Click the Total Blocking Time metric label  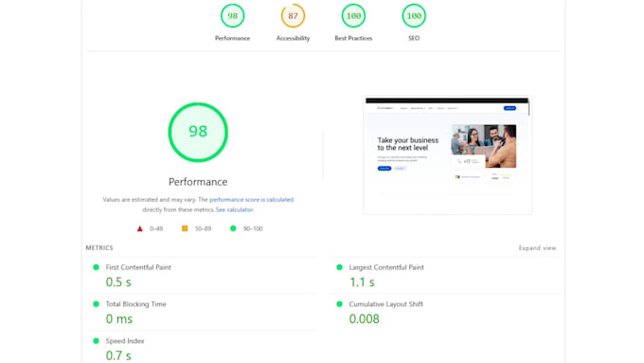[136, 304]
